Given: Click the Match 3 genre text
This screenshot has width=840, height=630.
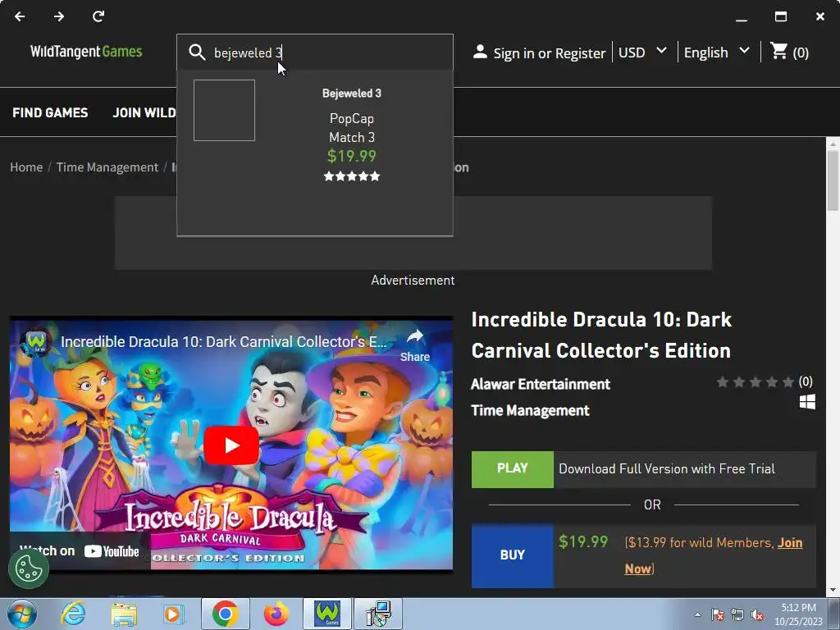Looking at the screenshot, I should click(x=352, y=137).
